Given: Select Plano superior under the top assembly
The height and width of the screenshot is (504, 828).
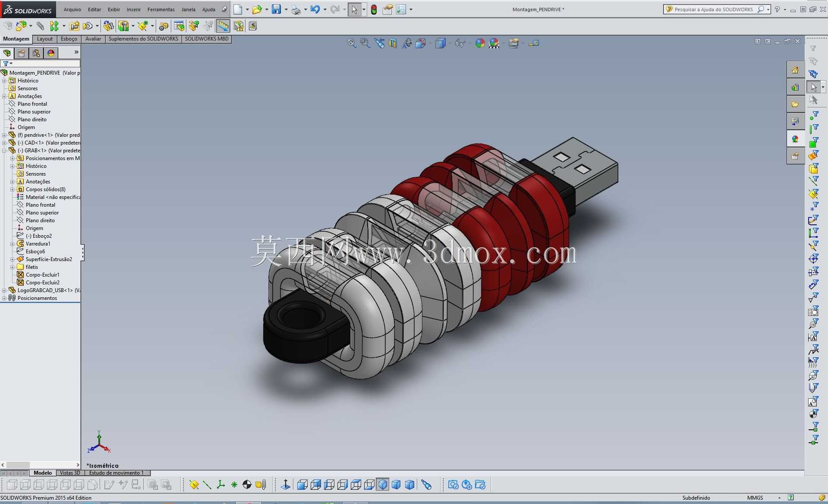Looking at the screenshot, I should [34, 112].
